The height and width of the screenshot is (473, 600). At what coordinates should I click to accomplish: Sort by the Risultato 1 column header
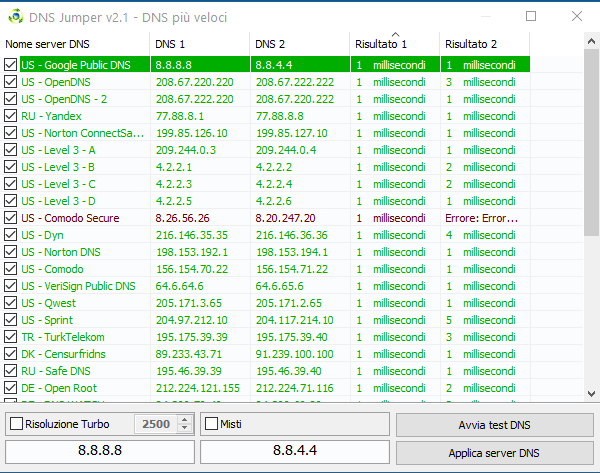[x=393, y=45]
